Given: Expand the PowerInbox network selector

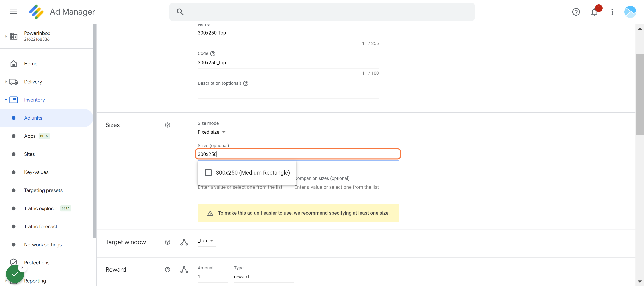Looking at the screenshot, I should point(6,36).
